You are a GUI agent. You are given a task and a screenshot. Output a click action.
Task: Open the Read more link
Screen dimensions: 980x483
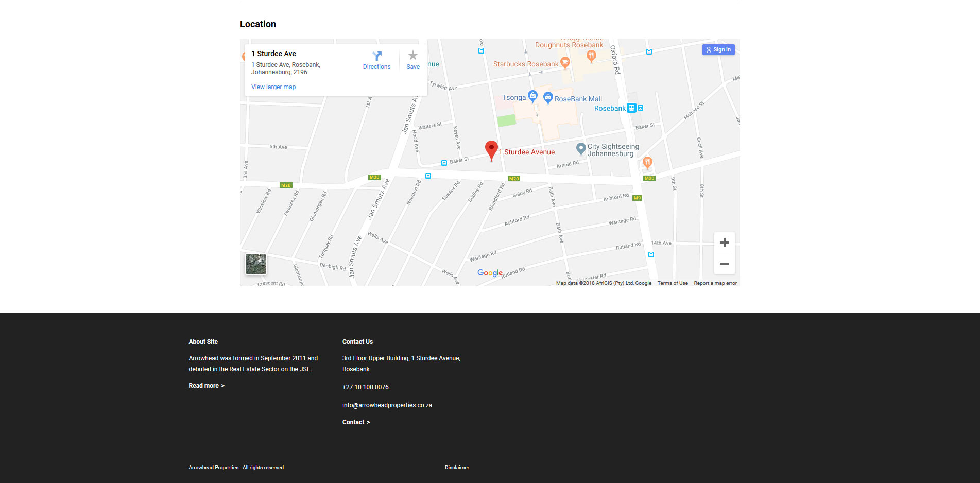[207, 386]
